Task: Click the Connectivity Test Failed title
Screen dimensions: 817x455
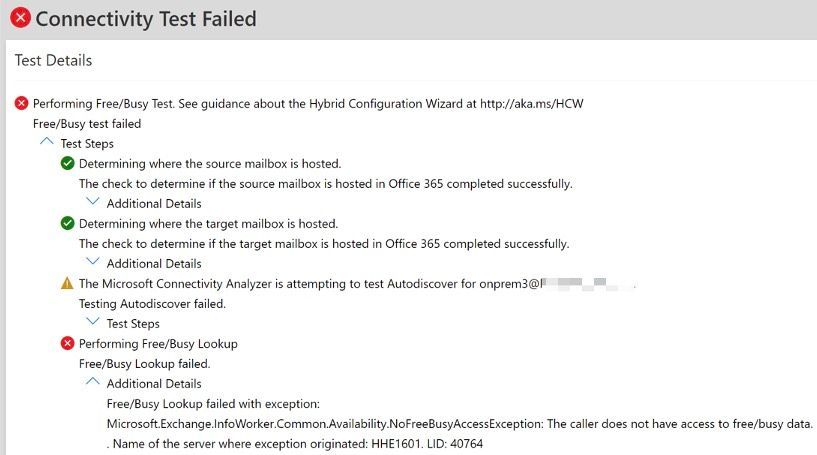Action: (x=146, y=19)
